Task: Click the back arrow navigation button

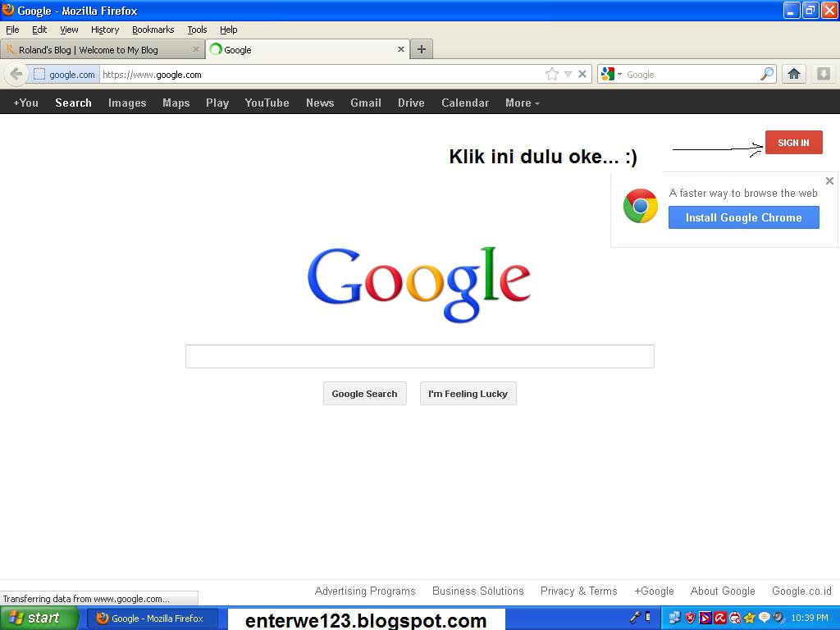Action: tap(16, 74)
